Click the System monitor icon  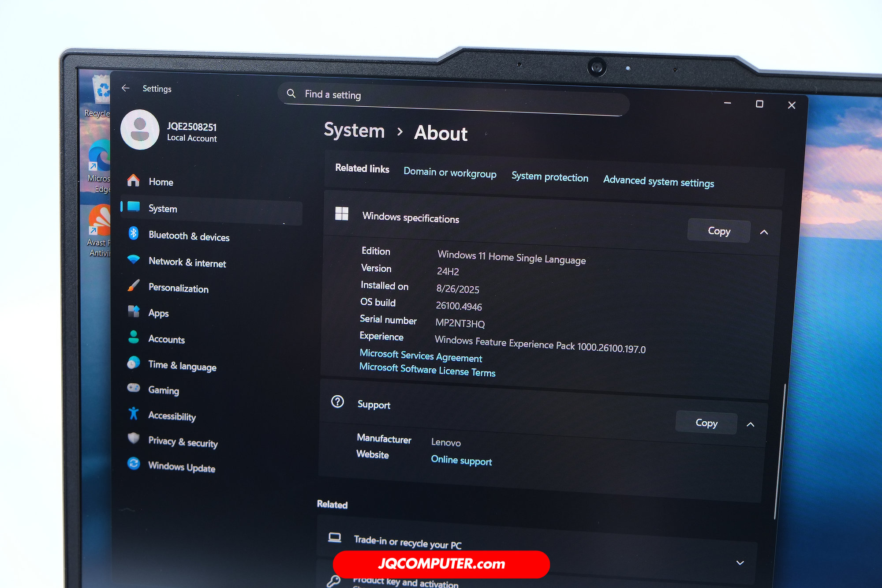133,206
